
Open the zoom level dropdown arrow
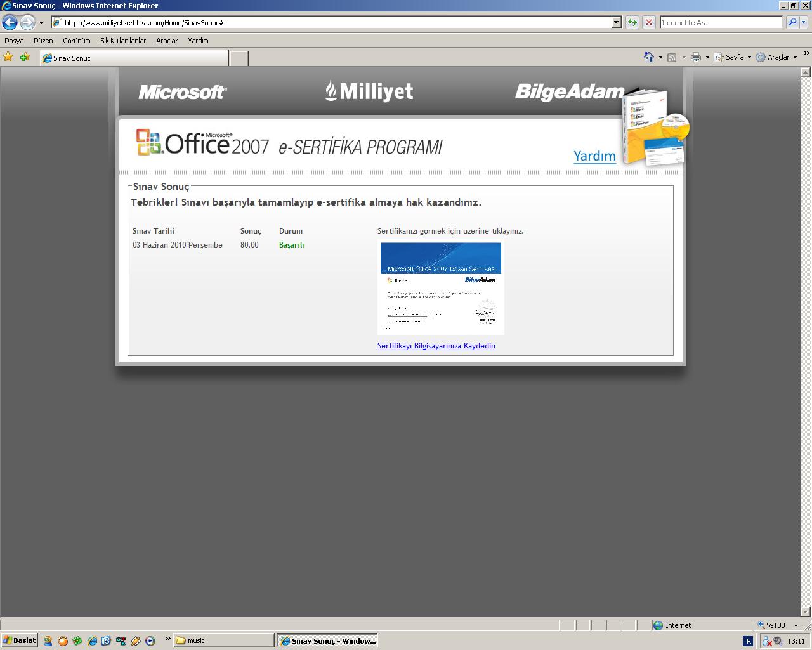point(796,625)
